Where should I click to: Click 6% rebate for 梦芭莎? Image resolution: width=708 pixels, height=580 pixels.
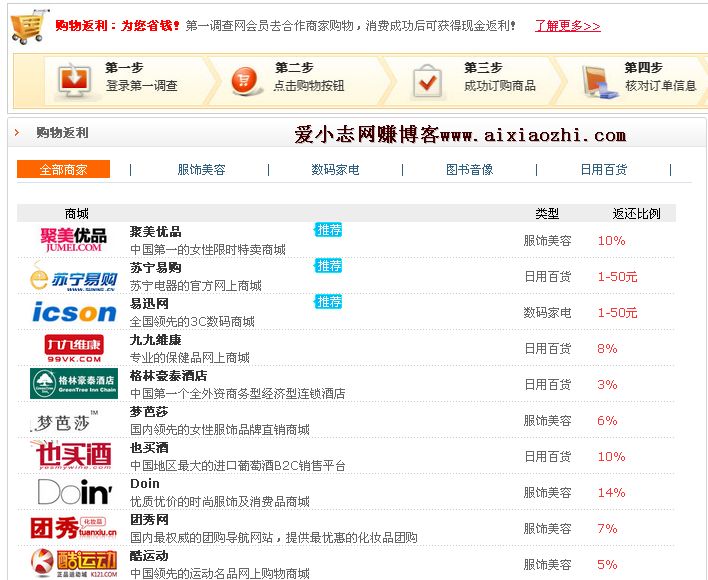[607, 421]
